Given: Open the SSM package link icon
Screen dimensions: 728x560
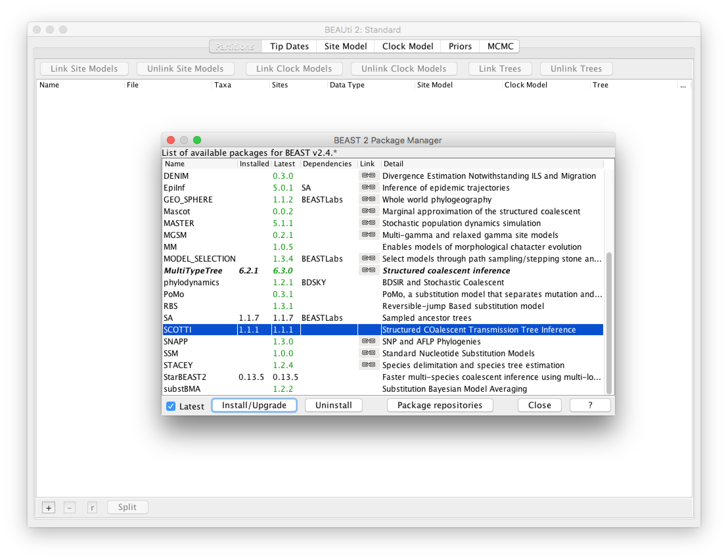Looking at the screenshot, I should tap(369, 353).
